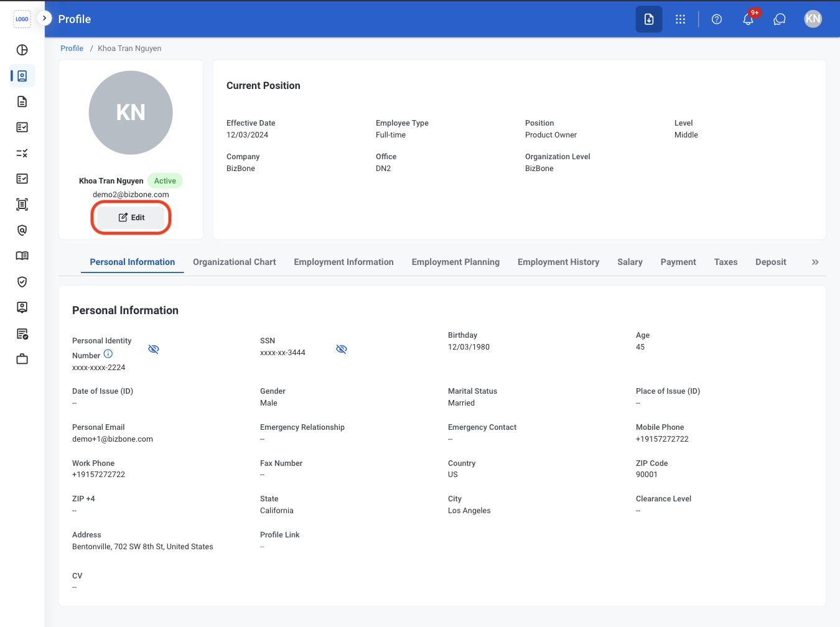The width and height of the screenshot is (840, 627).
Task: Show more tabs with double chevron
Action: point(815,262)
